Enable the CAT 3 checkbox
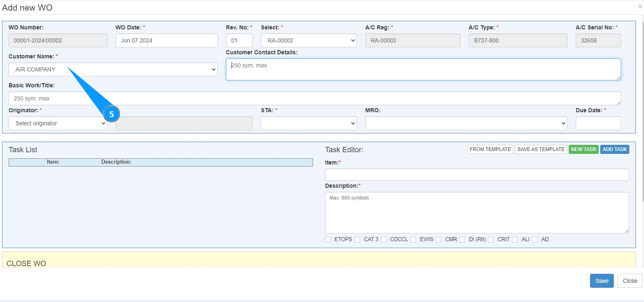Screen dimensions: 644x302 357,240
